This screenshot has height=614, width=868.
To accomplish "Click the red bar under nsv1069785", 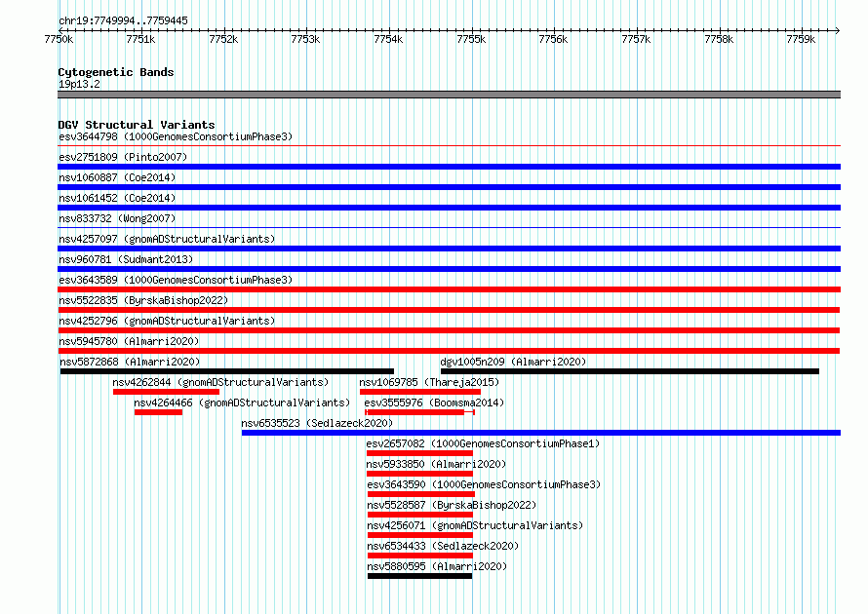I will tap(420, 392).
